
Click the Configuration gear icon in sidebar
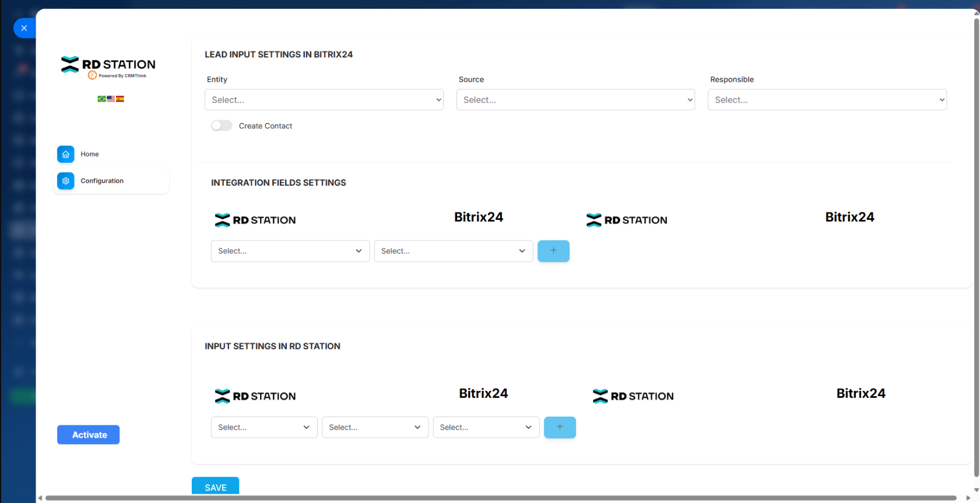pyautogui.click(x=66, y=181)
